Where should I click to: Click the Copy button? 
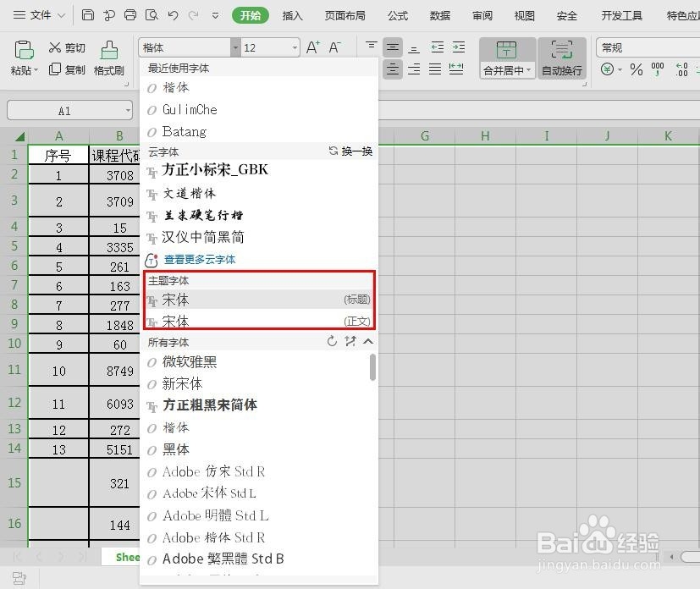coord(67,69)
